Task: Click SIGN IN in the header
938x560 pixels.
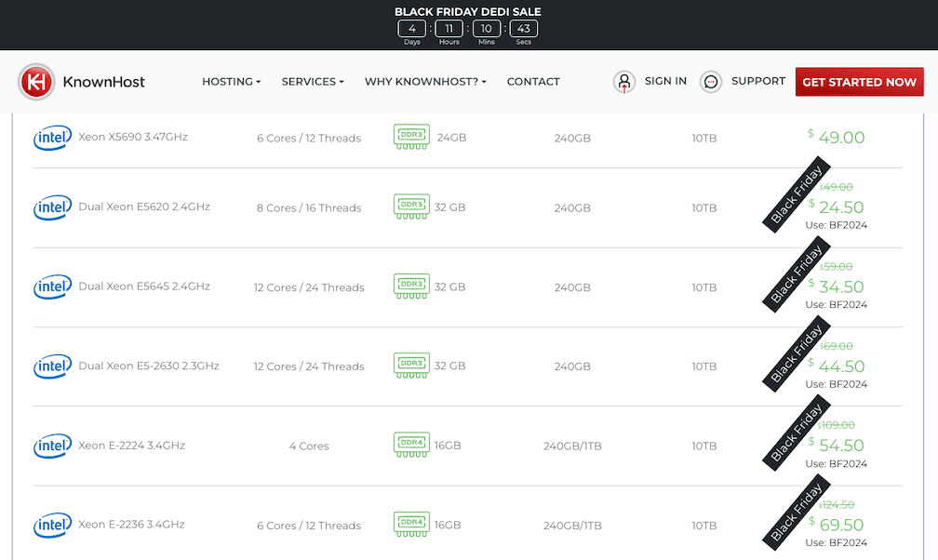Action: pos(665,82)
